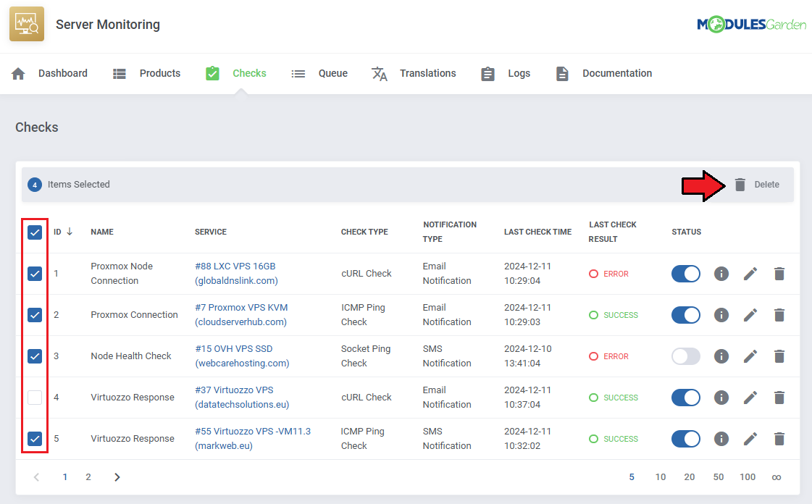
Task: Open service #88 LXC VPS 16GB link
Action: [236, 273]
